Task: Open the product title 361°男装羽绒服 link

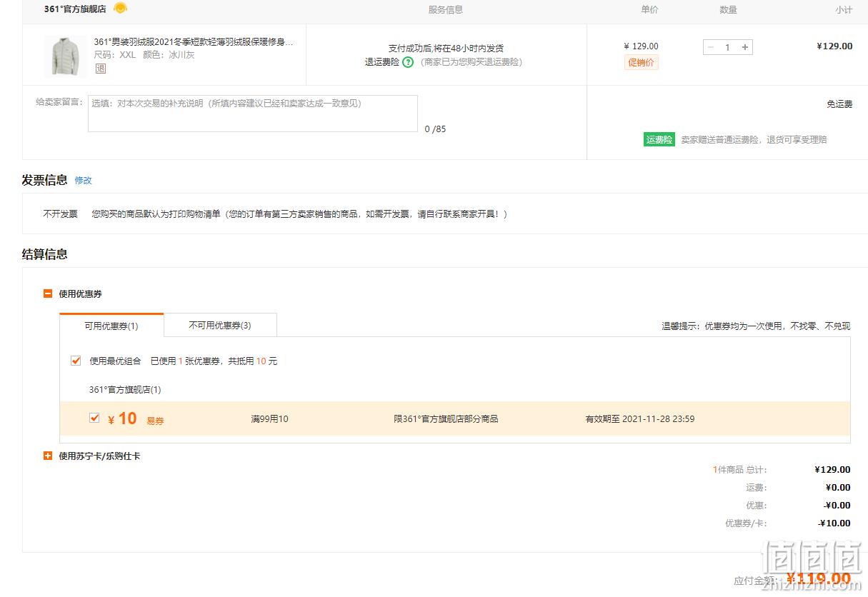Action: click(194, 42)
